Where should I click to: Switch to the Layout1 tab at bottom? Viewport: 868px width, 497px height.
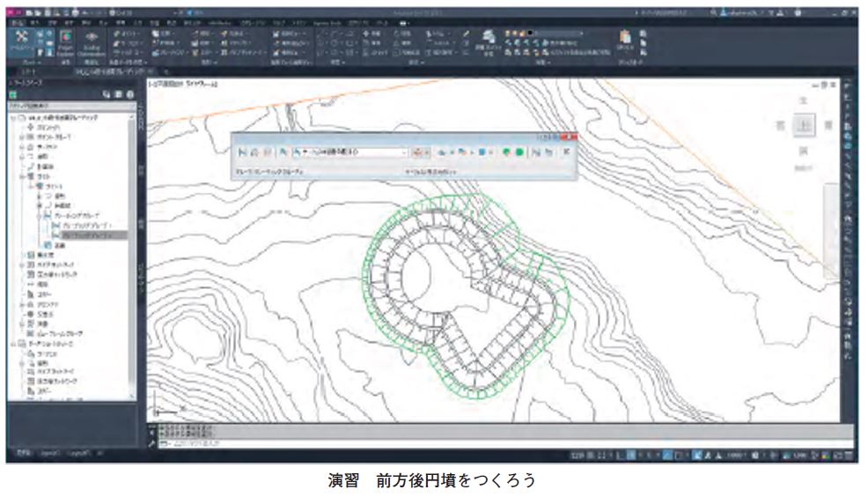point(48,454)
